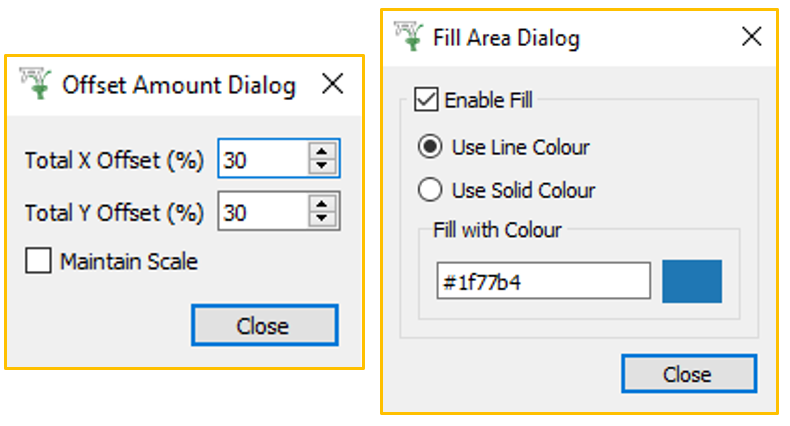The width and height of the screenshot is (790, 426).
Task: Click the Total Y Offset input field
Action: tap(261, 213)
